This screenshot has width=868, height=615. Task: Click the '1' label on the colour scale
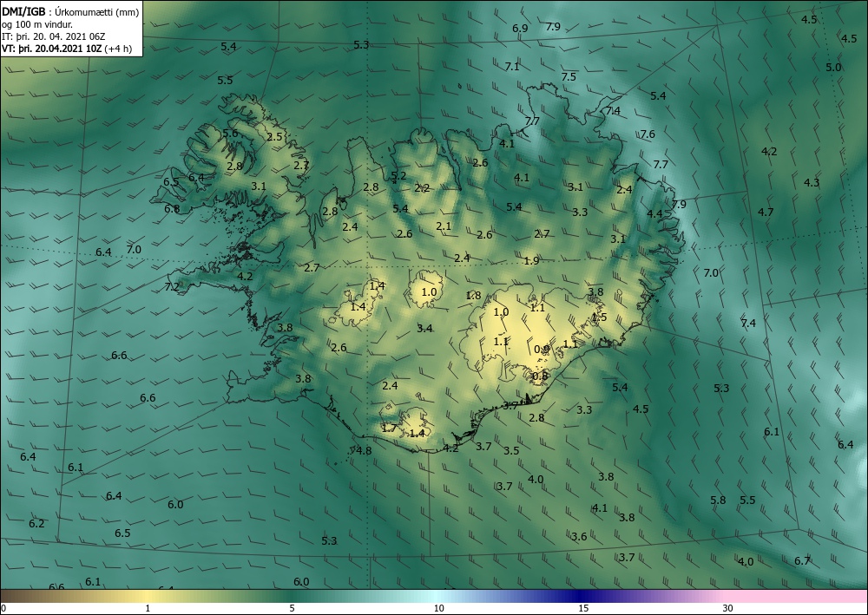(x=148, y=609)
